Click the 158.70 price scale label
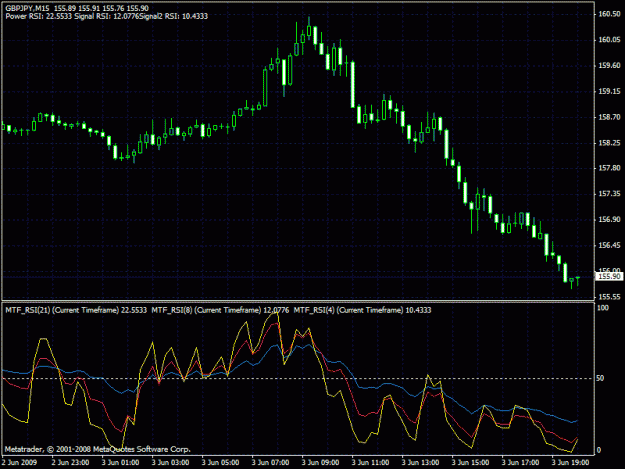The image size is (625, 469). click(609, 117)
